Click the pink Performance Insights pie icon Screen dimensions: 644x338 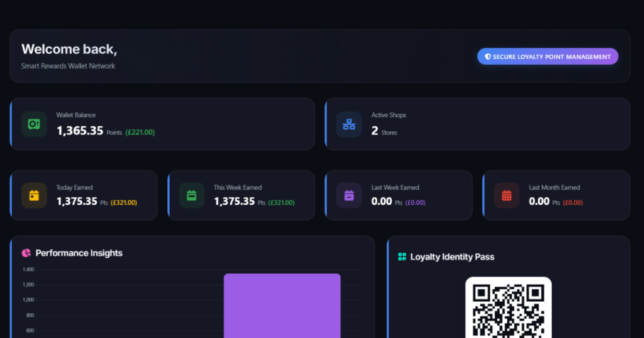pyautogui.click(x=26, y=253)
